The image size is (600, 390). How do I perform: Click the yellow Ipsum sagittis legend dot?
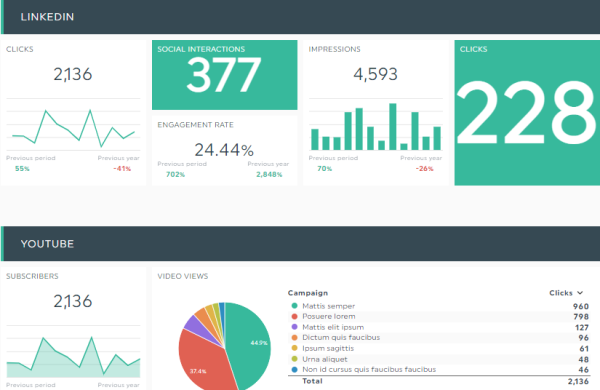click(x=294, y=348)
